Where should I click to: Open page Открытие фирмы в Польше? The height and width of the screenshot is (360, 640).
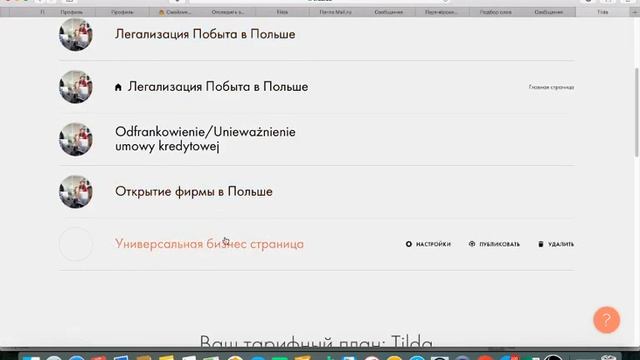click(194, 191)
